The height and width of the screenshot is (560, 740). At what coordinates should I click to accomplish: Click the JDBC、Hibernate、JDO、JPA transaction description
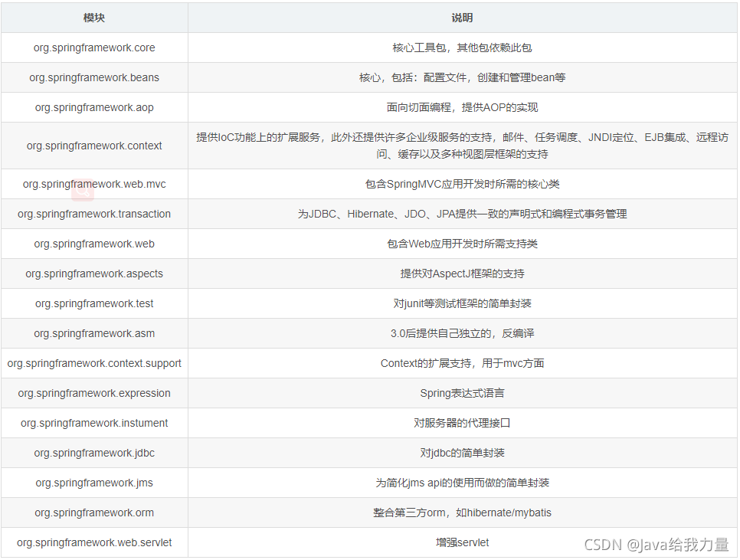pos(462,214)
